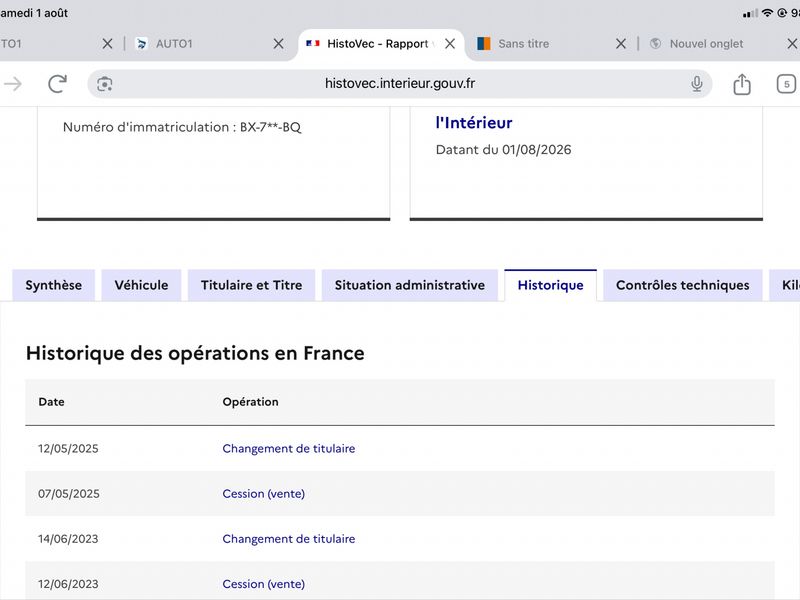Screen dimensions: 800x600
Task: Close the Sans titre tab
Action: [x=620, y=44]
